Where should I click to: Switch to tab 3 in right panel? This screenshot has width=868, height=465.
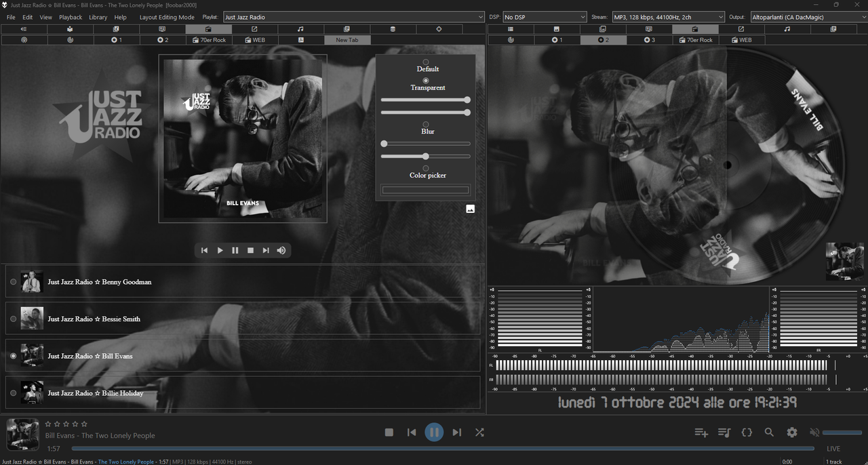pos(649,40)
